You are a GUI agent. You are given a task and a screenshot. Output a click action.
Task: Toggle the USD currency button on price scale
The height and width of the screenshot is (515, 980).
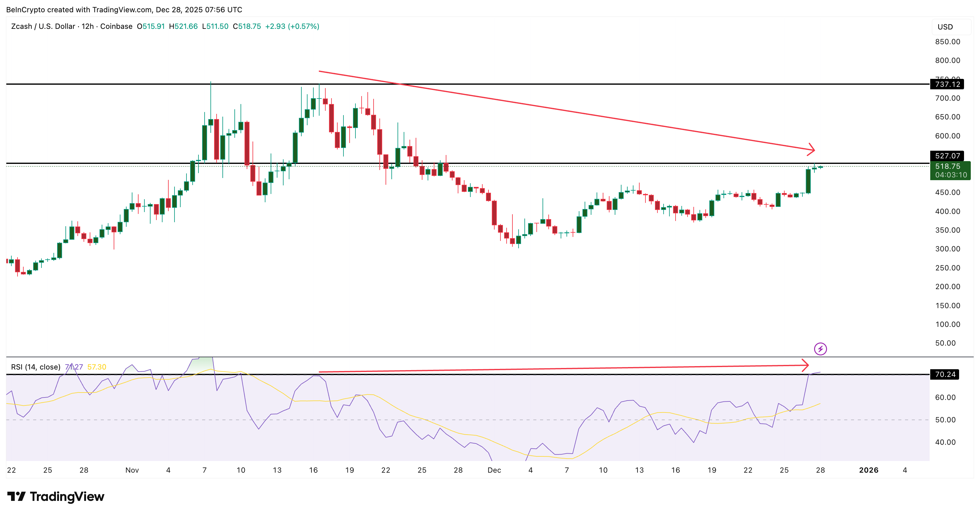[x=950, y=27]
